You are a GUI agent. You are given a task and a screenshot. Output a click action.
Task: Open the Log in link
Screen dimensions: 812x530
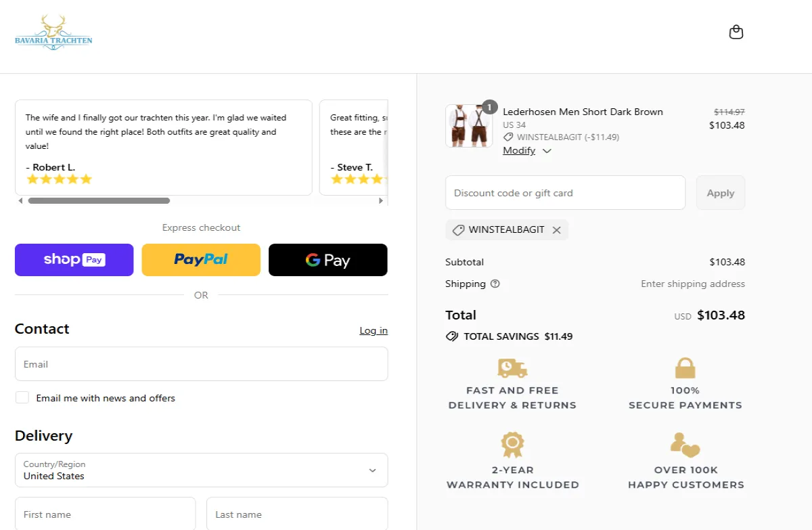[374, 330]
